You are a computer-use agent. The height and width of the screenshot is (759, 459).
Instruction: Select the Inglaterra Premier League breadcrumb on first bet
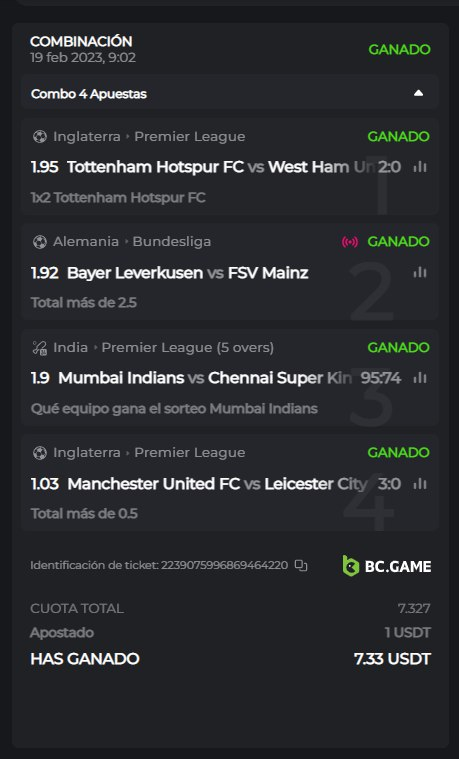(x=149, y=137)
